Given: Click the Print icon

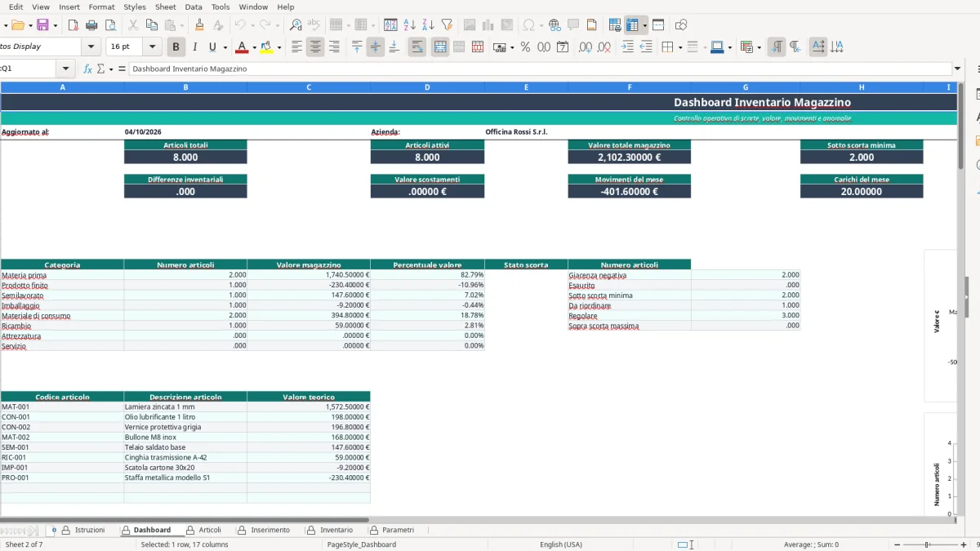Looking at the screenshot, I should point(91,25).
